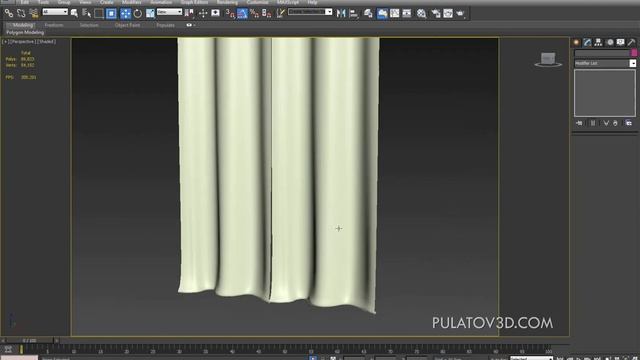The image size is (640, 360).
Task: Activate the Bind to Space Warp tool
Action: pyautogui.click(x=34, y=13)
